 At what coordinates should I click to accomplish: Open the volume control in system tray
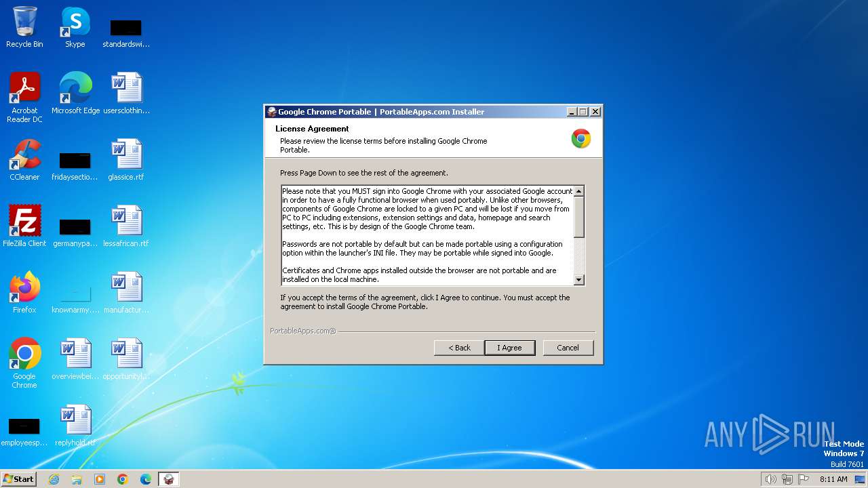[770, 479]
